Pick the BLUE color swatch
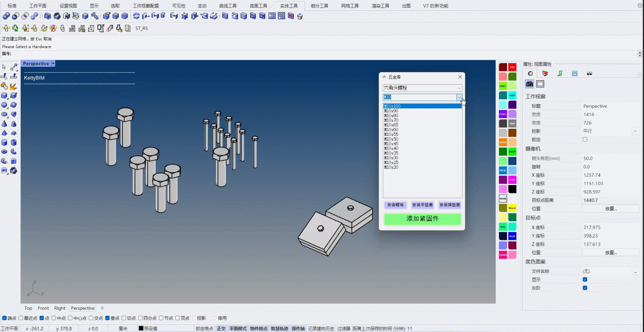 [x=513, y=236]
